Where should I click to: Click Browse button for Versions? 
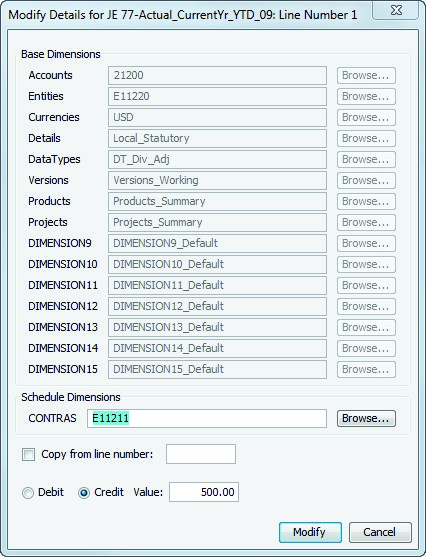(x=366, y=180)
